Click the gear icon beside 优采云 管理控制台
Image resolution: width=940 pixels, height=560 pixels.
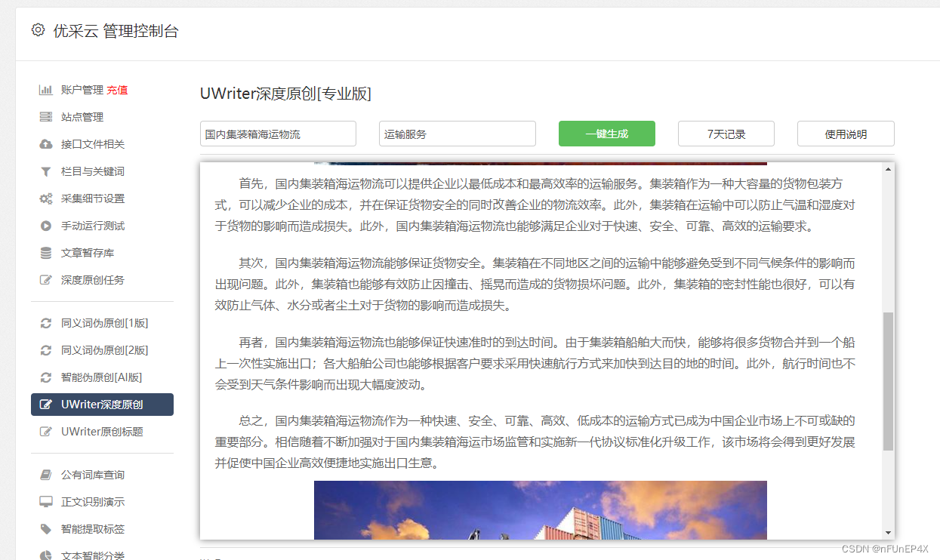[38, 31]
